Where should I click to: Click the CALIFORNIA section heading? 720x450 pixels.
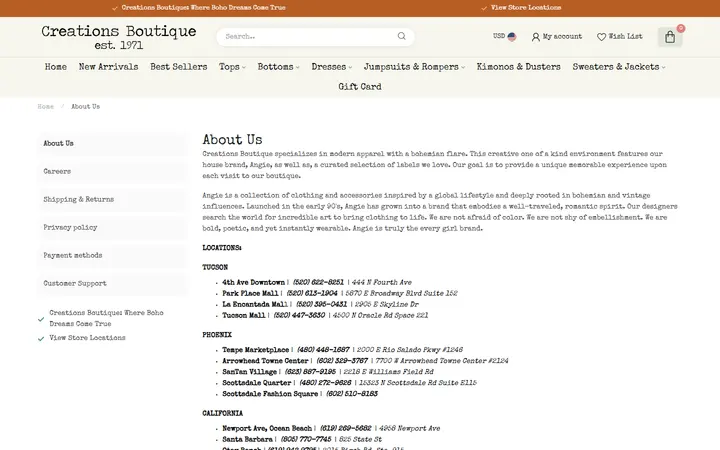223,413
